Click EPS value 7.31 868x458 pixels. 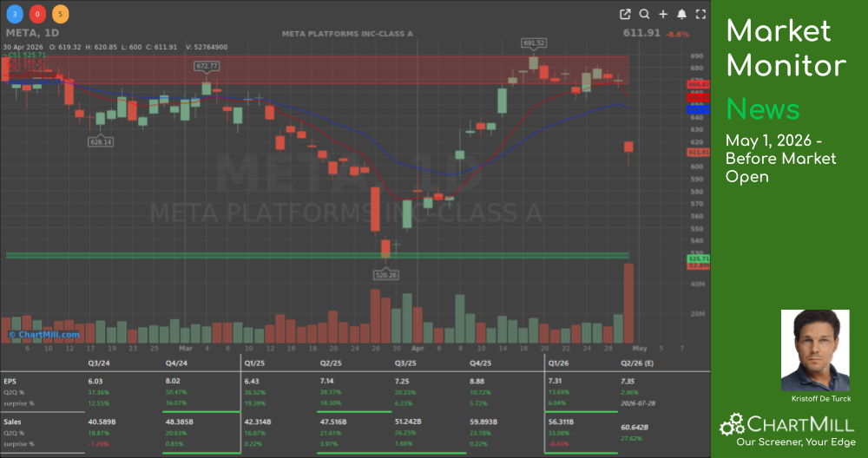coord(556,381)
